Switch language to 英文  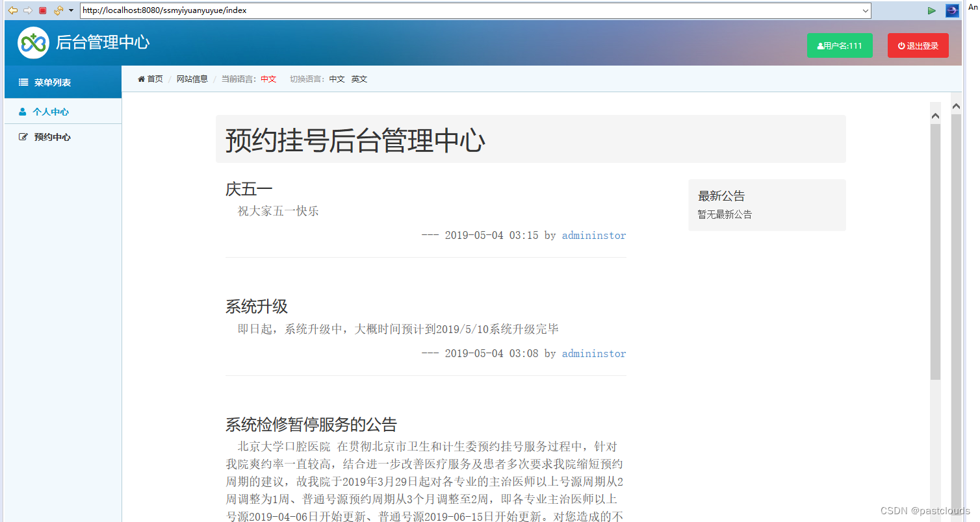coord(359,79)
